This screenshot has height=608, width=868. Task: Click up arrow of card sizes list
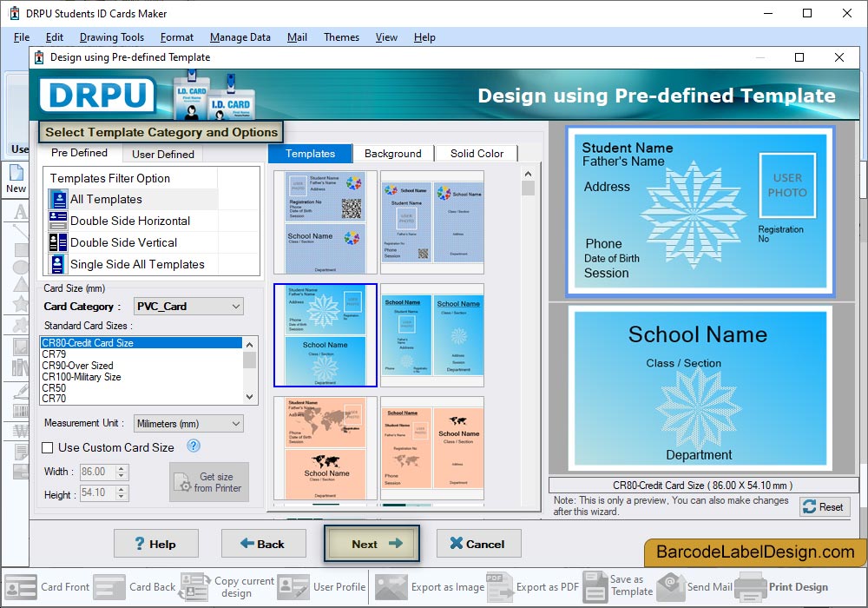pyautogui.click(x=250, y=345)
